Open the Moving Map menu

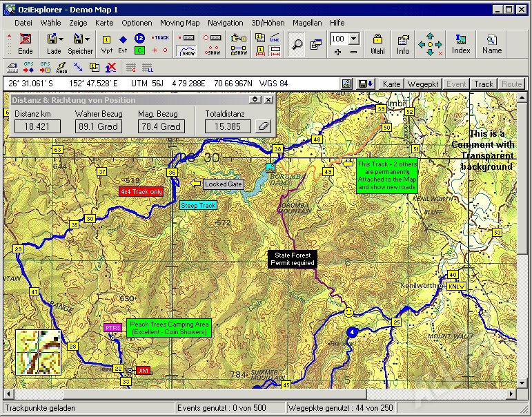179,22
